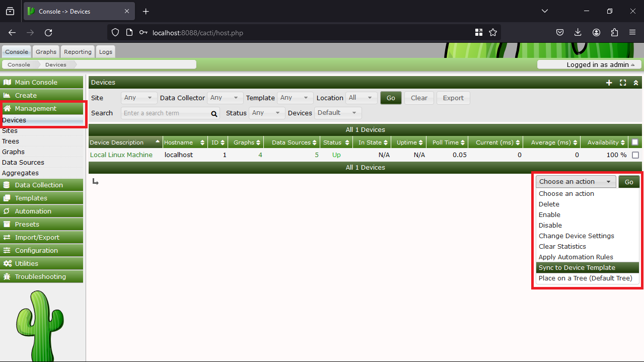Reload the page with browser refresh icon

[x=48, y=32]
